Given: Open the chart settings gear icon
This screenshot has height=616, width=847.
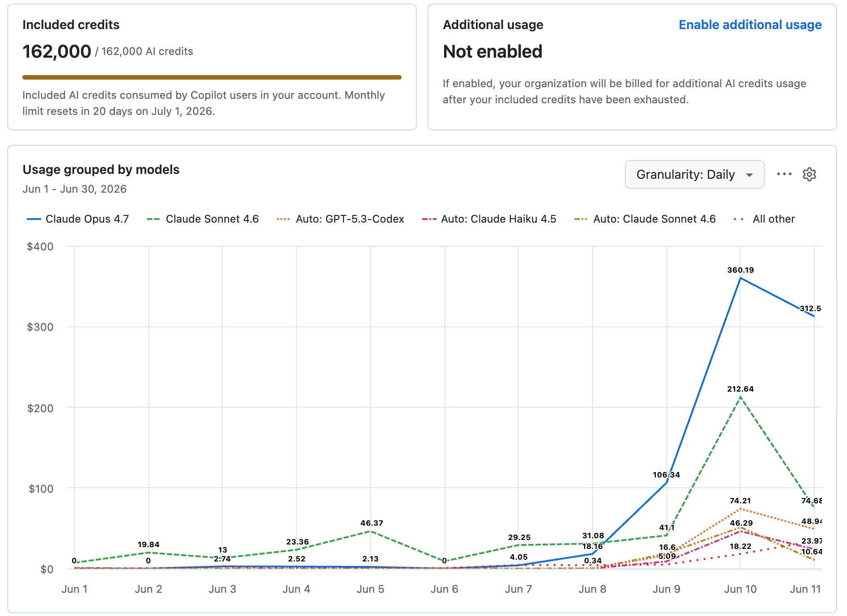Looking at the screenshot, I should coord(809,174).
